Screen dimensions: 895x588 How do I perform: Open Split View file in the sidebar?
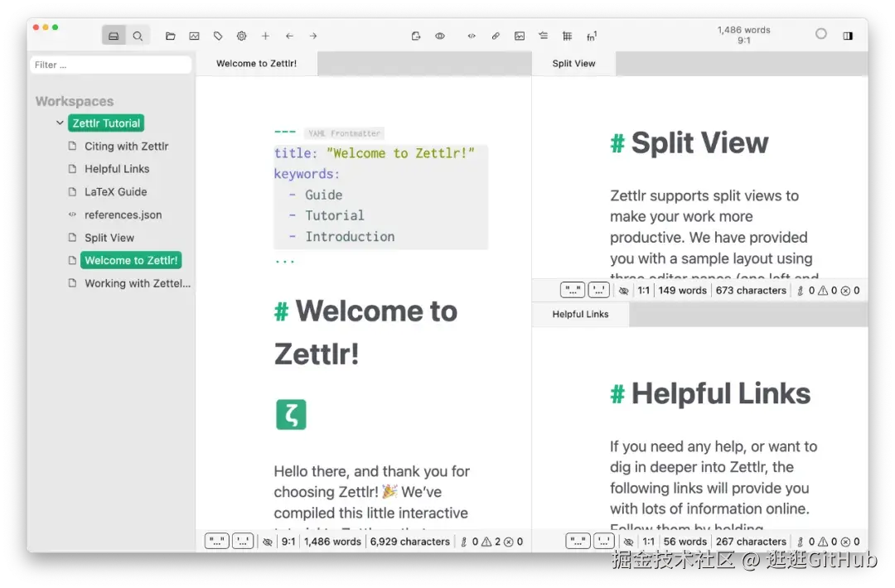[x=109, y=238]
